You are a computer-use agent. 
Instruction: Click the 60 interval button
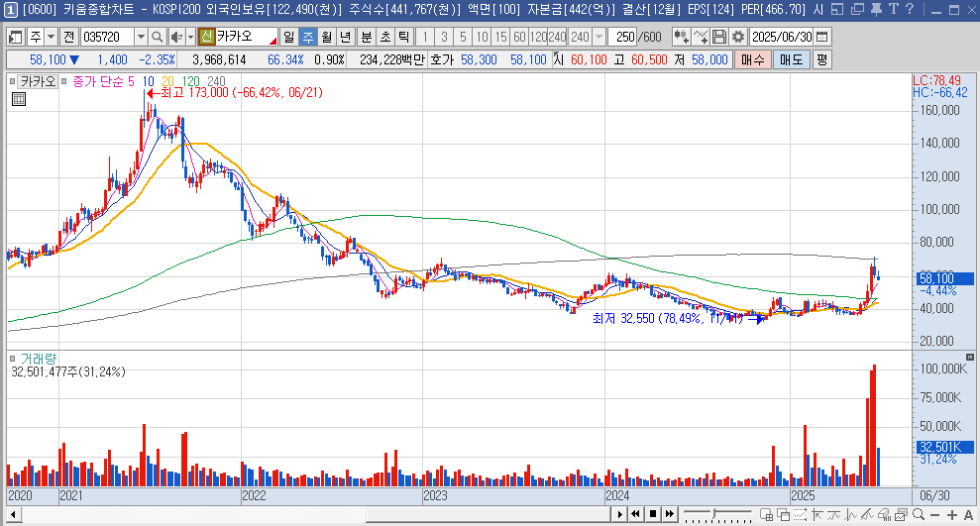519,37
